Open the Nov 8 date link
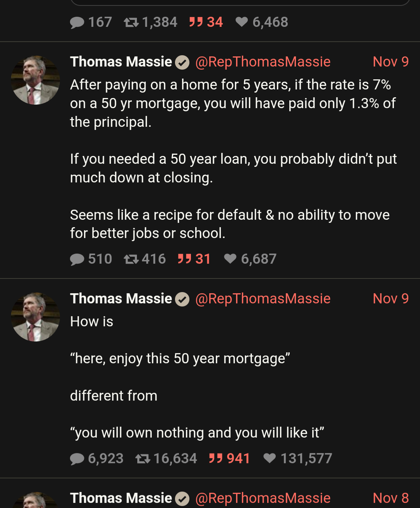 (x=390, y=498)
